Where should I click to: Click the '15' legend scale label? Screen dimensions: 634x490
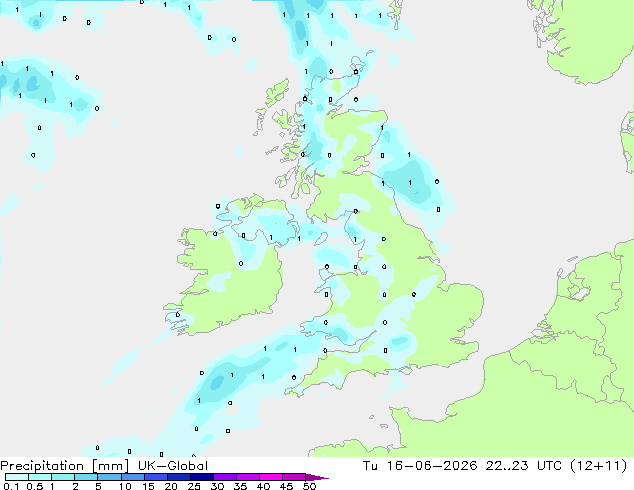[148, 486]
